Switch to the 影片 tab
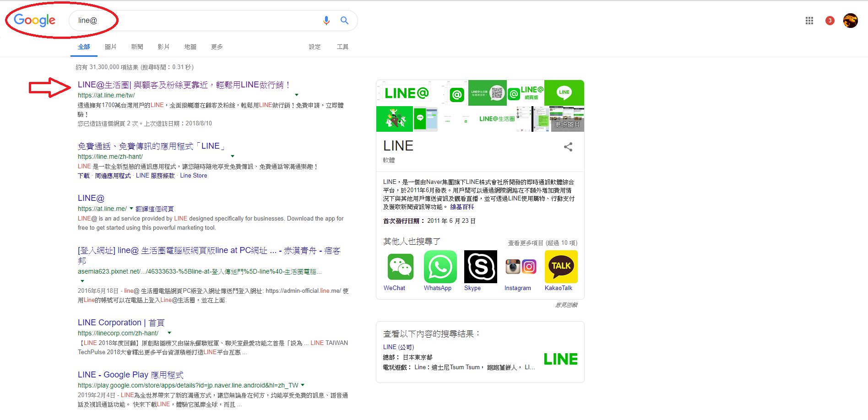The width and height of the screenshot is (868, 420). coord(163,47)
